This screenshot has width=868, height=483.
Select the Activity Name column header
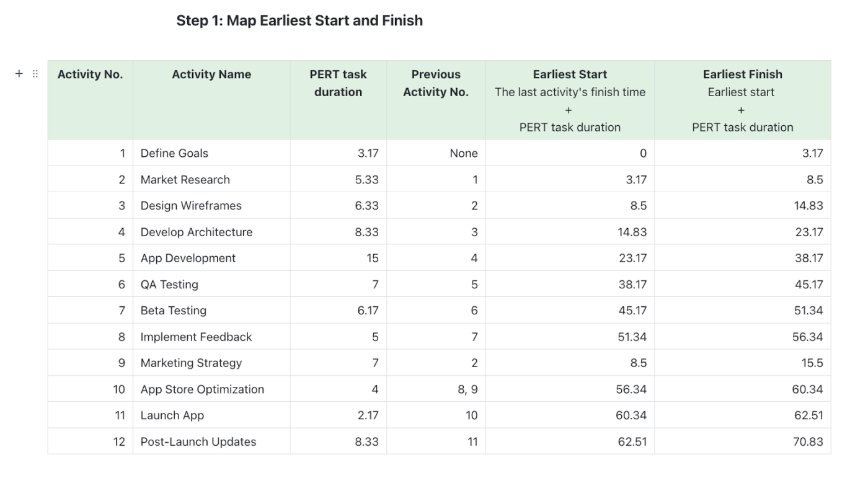[211, 100]
